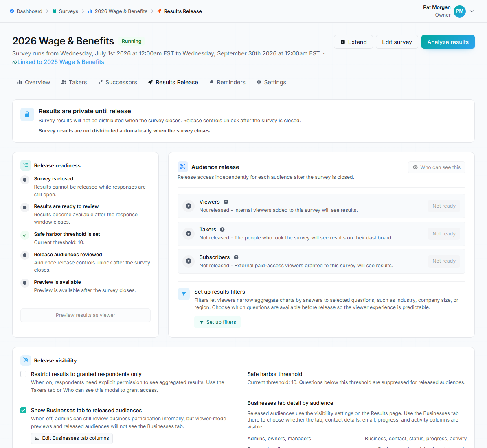487x448 pixels.
Task: Click the Extend button
Action: click(x=353, y=42)
